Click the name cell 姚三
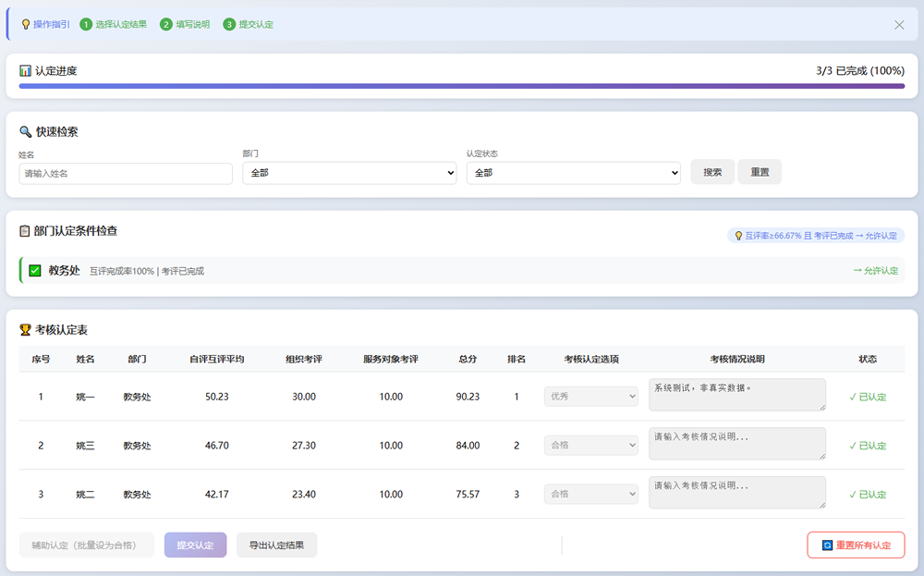 click(x=85, y=446)
